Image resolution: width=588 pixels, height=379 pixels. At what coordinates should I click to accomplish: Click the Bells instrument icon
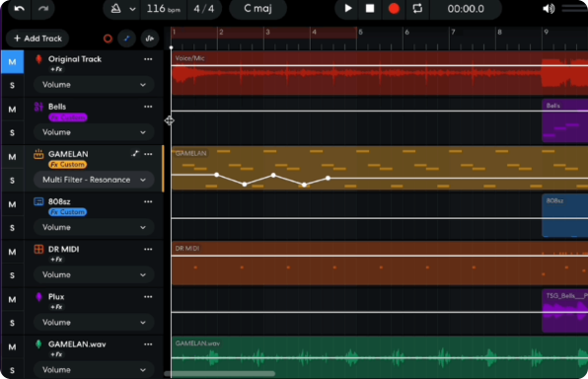pyautogui.click(x=38, y=107)
